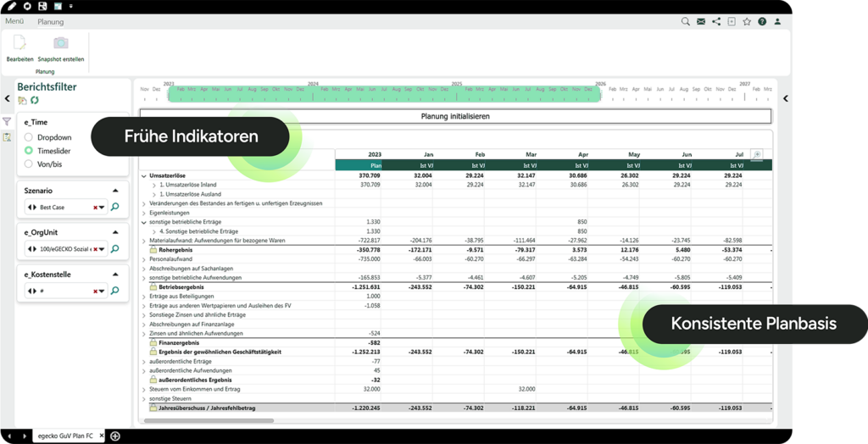The image size is (868, 444).
Task: Select the Dropdown radio option
Action: (29, 137)
